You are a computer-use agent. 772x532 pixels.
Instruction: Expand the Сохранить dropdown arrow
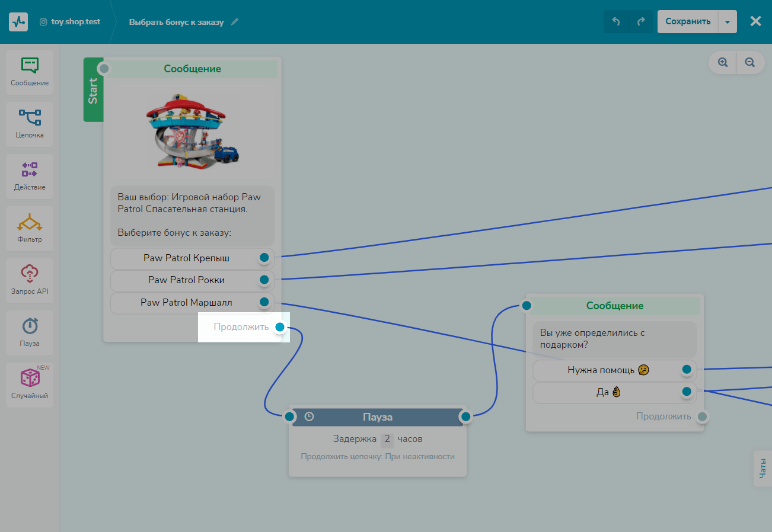point(728,22)
